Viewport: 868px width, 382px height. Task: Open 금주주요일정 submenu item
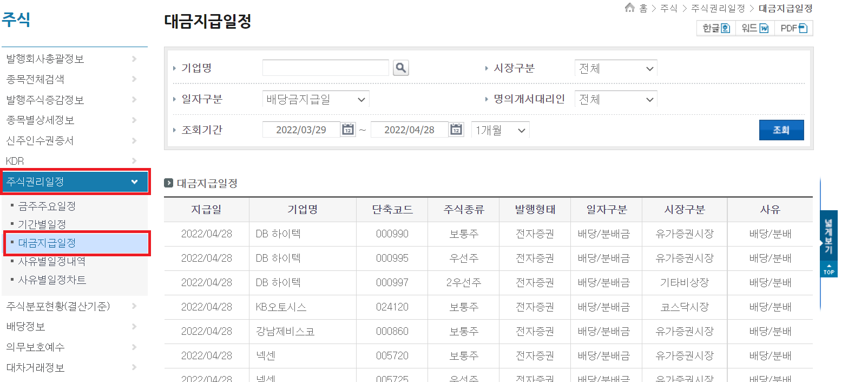[x=47, y=206]
